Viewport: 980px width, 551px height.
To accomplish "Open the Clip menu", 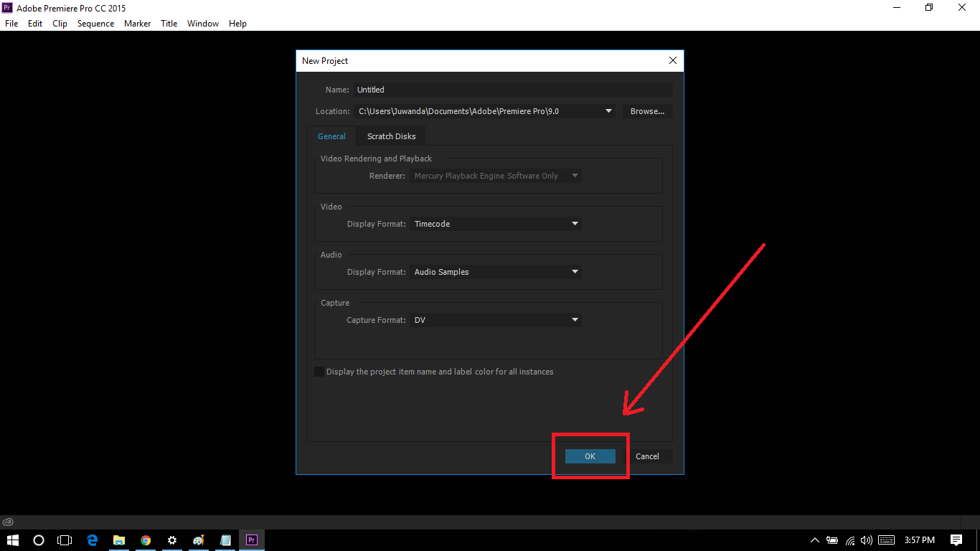I will (x=60, y=24).
